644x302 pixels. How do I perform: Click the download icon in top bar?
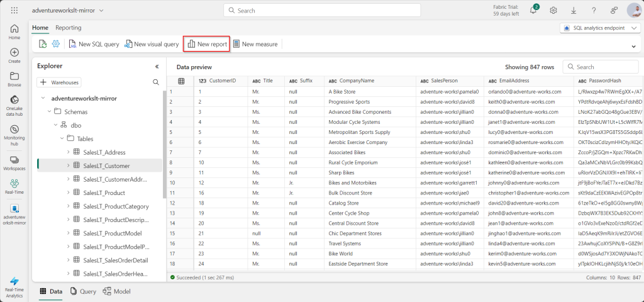574,10
